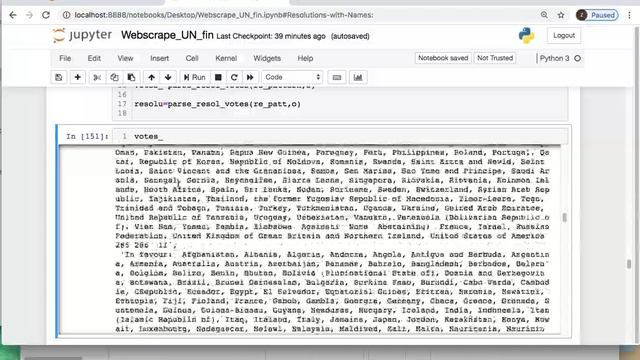Click the Run button
640x360 pixels.
tap(194, 77)
